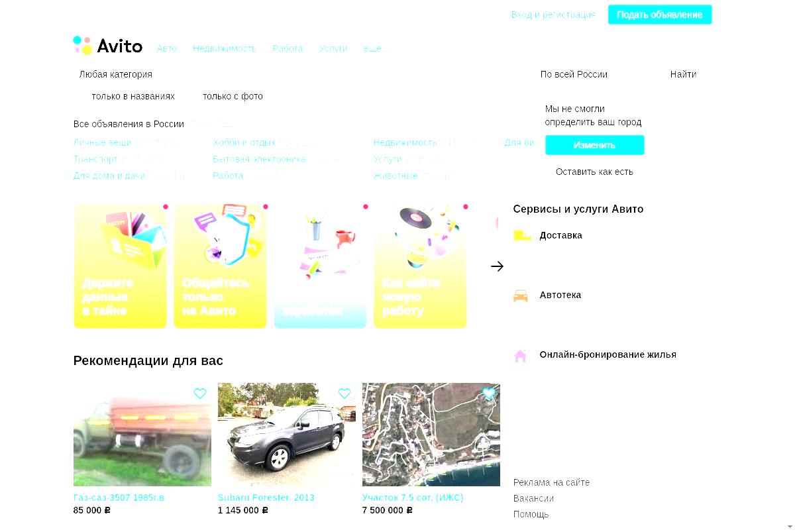Open the Автотека service link
Image resolution: width=795 pixels, height=532 pixels.
[x=560, y=295]
